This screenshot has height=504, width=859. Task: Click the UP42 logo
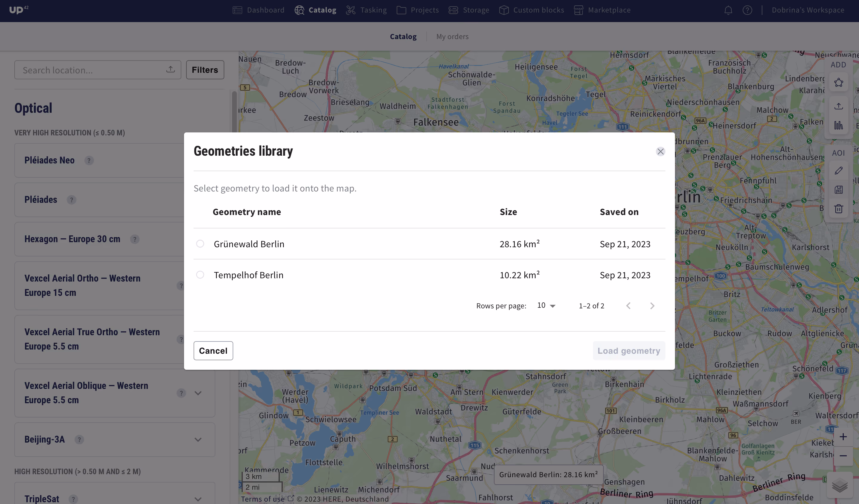coord(19,10)
